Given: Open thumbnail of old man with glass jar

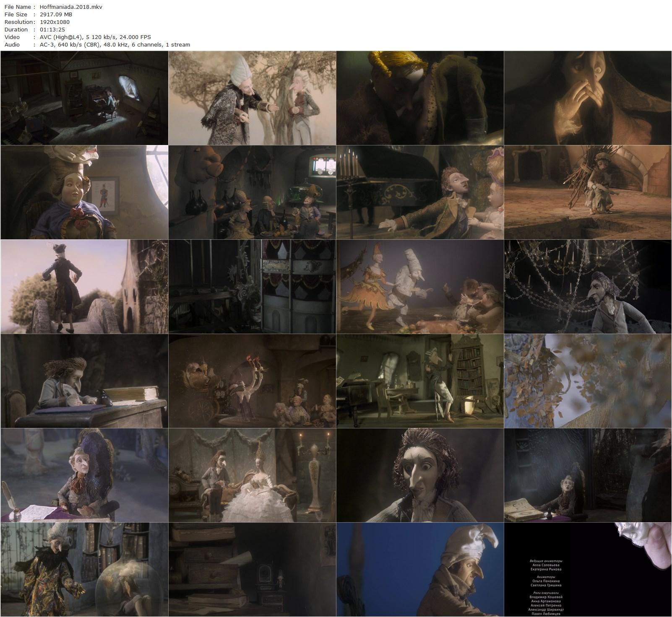Looking at the screenshot, I should coord(84,570).
